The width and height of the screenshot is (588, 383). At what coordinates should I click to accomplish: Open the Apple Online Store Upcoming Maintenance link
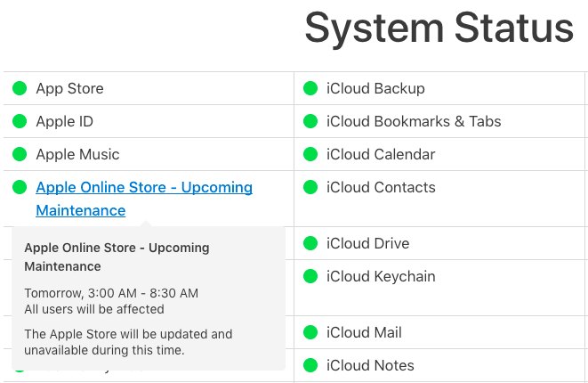[143, 188]
